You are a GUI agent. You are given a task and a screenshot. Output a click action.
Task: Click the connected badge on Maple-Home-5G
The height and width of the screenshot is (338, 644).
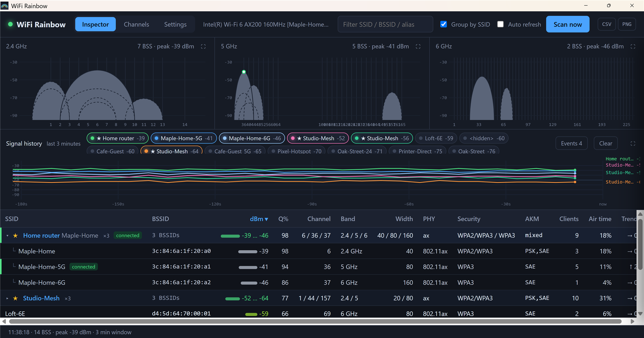pyautogui.click(x=84, y=267)
